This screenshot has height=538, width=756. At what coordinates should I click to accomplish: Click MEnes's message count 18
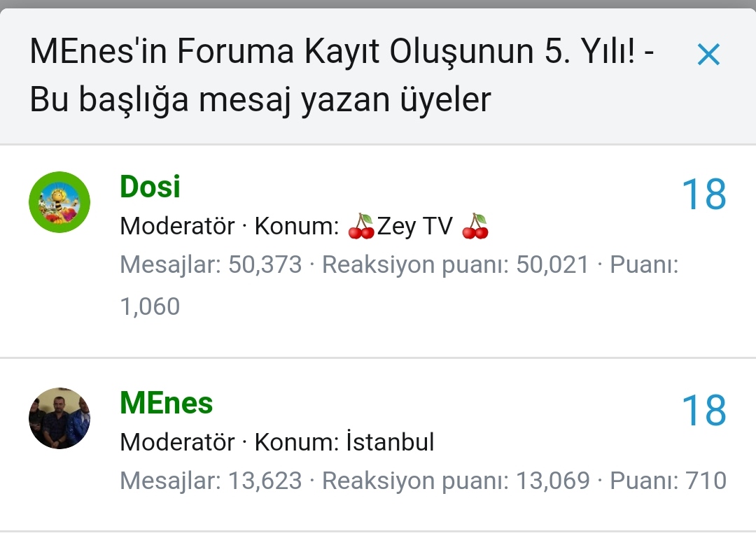703,411
